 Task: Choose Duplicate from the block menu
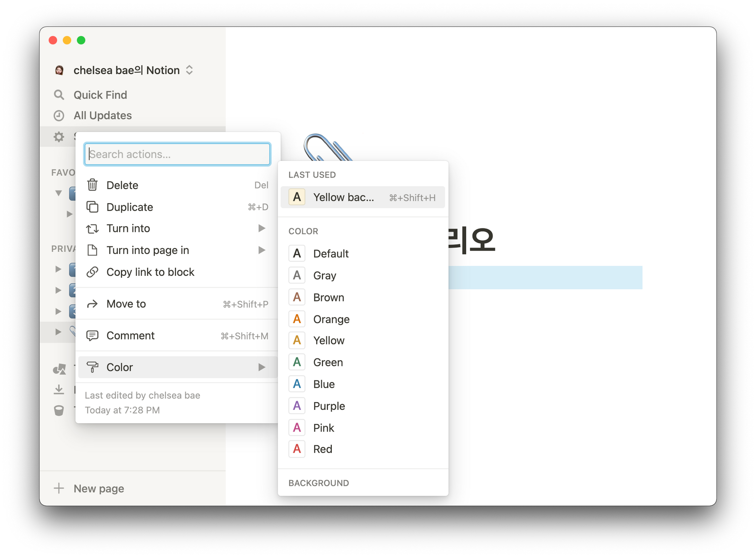[x=178, y=207]
